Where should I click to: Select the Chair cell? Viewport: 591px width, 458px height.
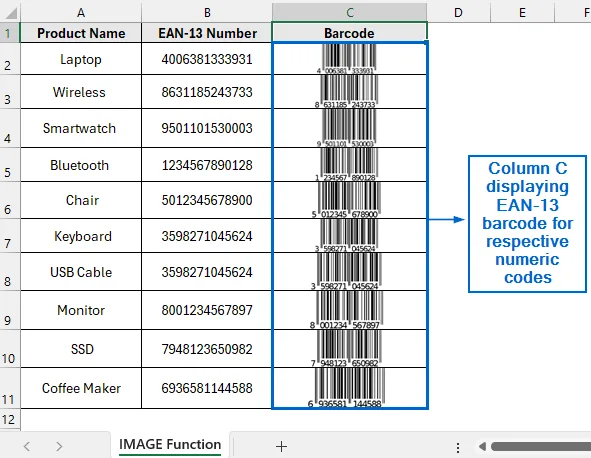[81, 200]
